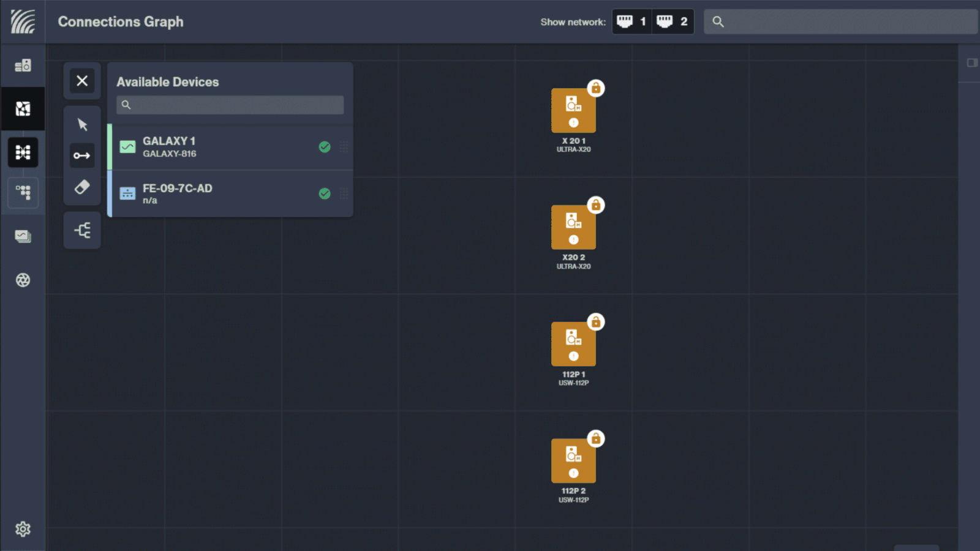Toggle network 2 visibility
Viewport: 980px width, 551px height.
pyautogui.click(x=673, y=21)
